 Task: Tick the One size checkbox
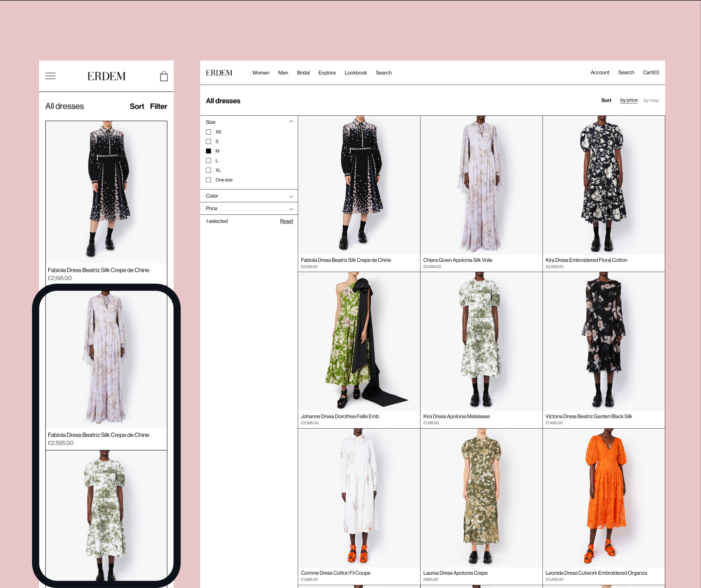point(209,180)
